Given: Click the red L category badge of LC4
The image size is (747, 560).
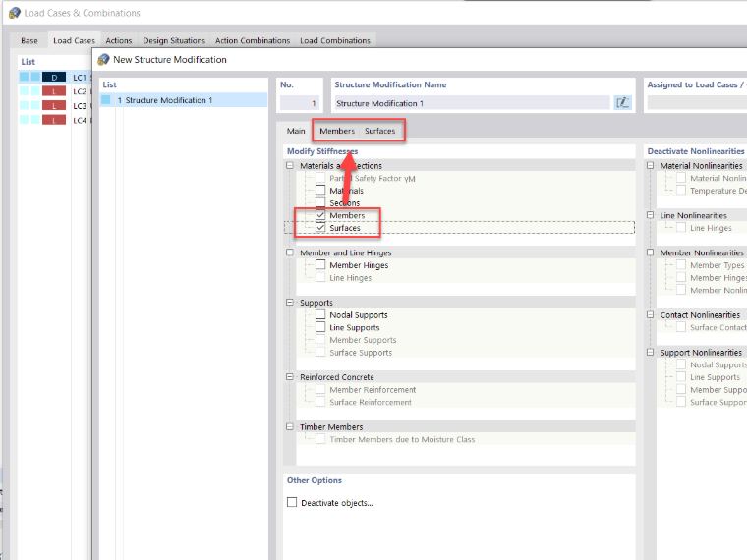Looking at the screenshot, I should click(54, 120).
